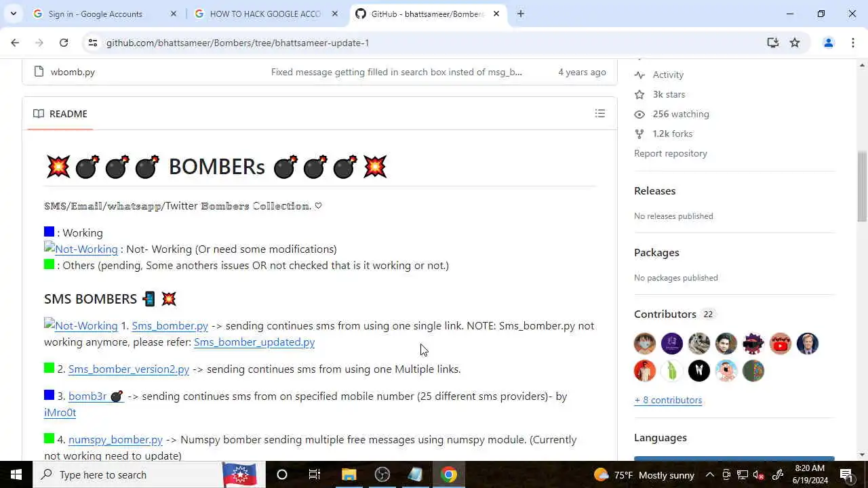This screenshot has width=868, height=488.
Task: Click the red YouTube-logo contributor avatar
Action: pos(781,344)
